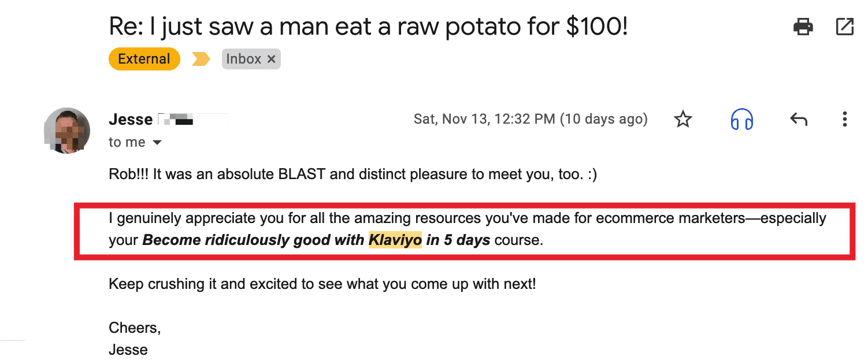Click the Inbox label chip
Viewport: 868px width, 364px height.
click(x=243, y=59)
